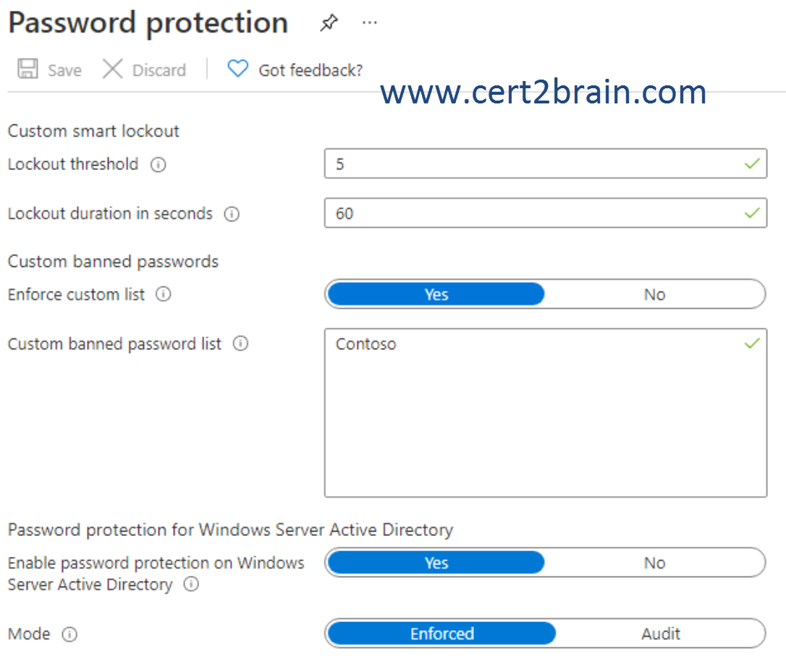Disable password protection on Windows Server AD
The image size is (786, 672).
tap(655, 563)
